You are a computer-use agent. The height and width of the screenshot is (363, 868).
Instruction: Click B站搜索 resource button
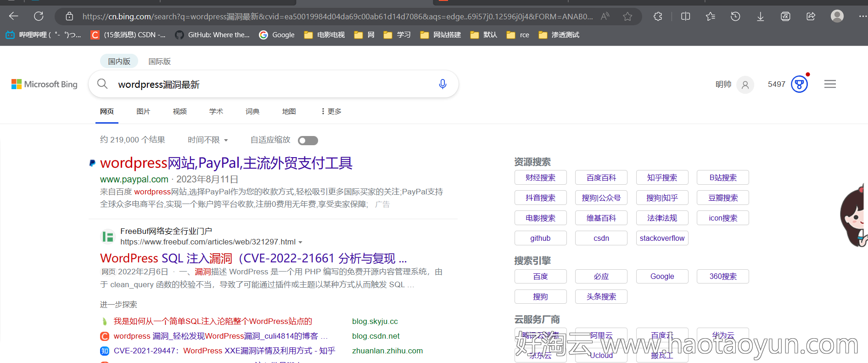723,177
